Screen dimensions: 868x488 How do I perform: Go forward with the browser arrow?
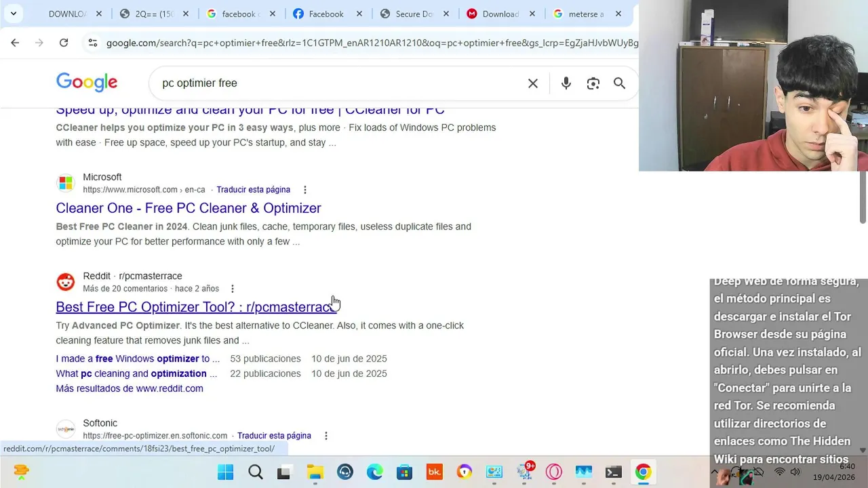[39, 43]
